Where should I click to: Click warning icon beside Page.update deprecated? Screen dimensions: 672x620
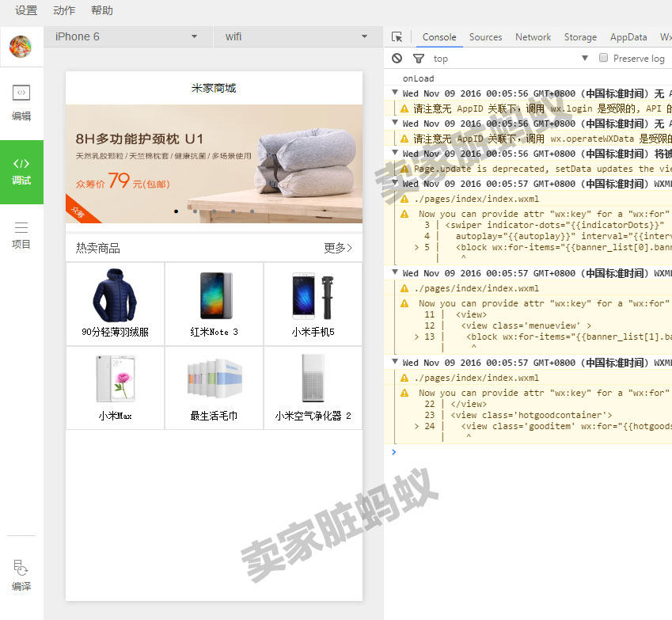coord(404,169)
